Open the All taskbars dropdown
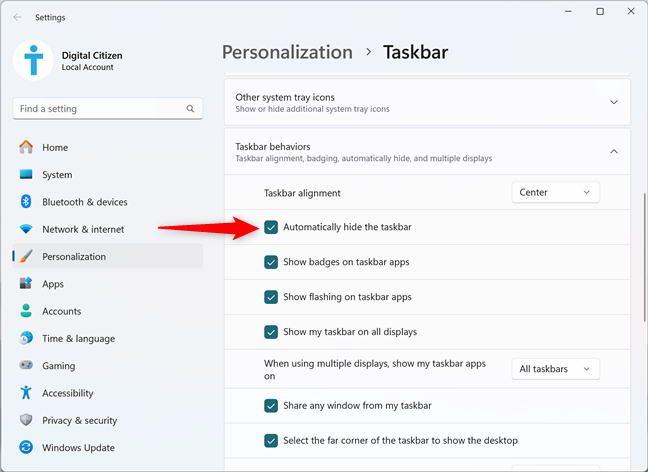 [x=555, y=369]
